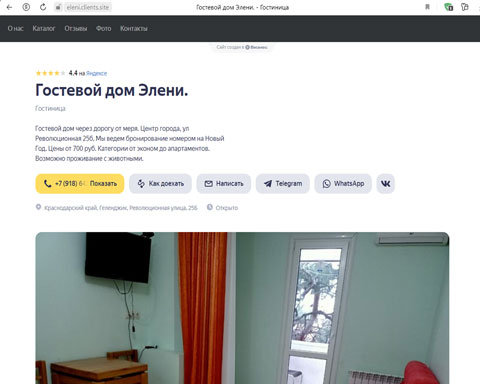Click the star rating icons
The height and width of the screenshot is (384, 480).
tap(51, 73)
